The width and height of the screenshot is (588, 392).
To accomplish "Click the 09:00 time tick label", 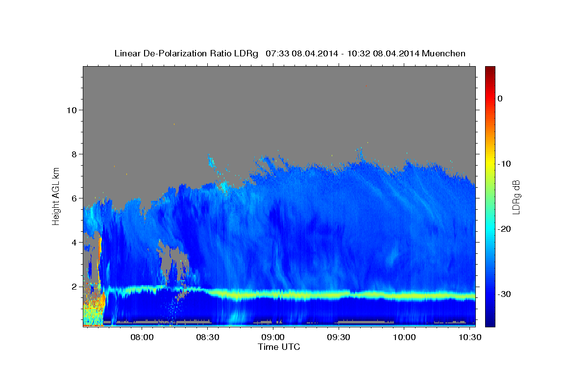I will pos(273,338).
